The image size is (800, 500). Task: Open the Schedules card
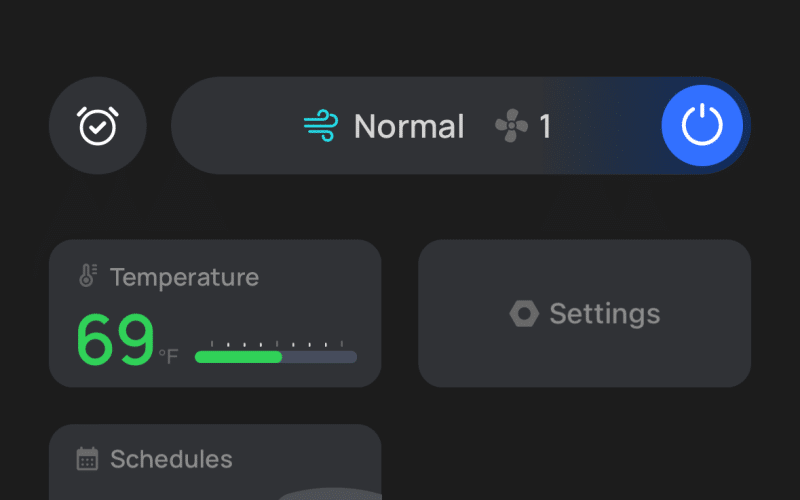pos(215,462)
